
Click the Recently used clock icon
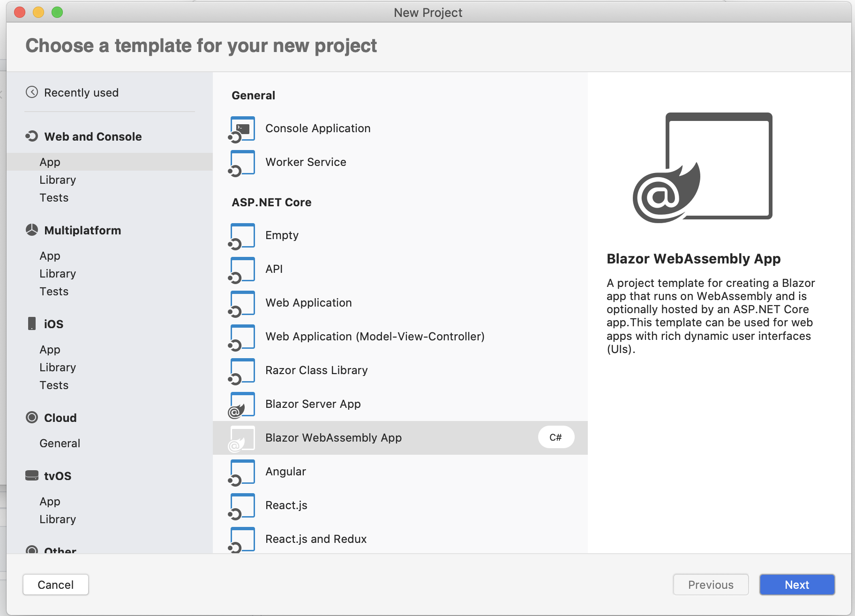point(31,92)
